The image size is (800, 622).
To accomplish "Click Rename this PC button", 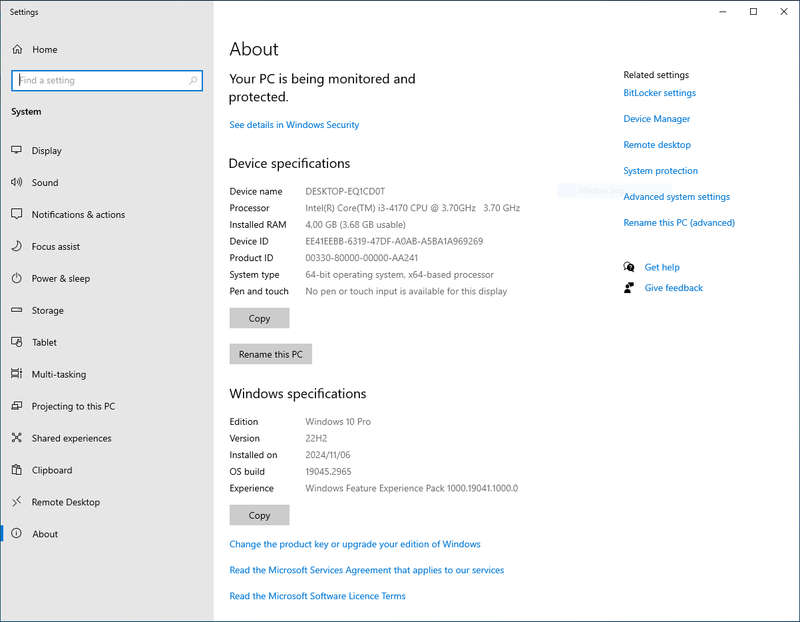I will (x=270, y=354).
